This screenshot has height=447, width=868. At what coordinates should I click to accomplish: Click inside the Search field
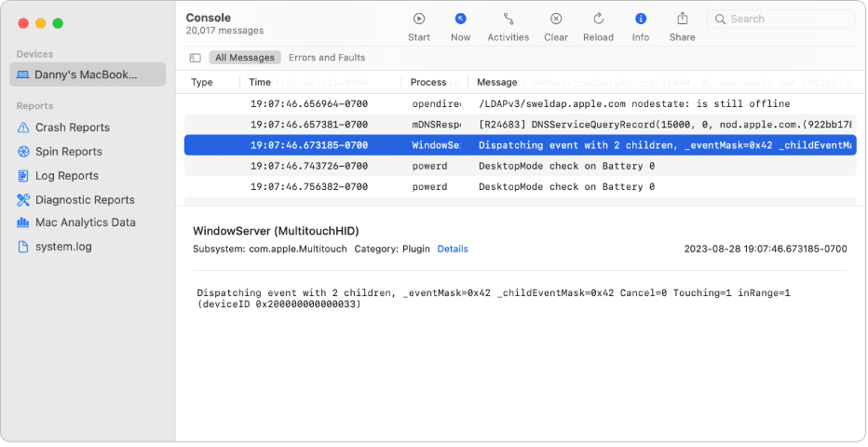click(x=787, y=19)
